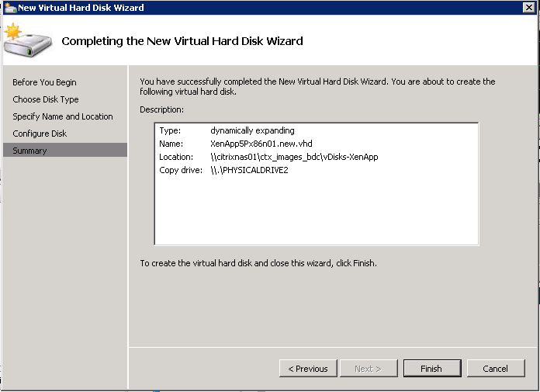
Task: Close the wizard with the X button
Action: click(528, 7)
